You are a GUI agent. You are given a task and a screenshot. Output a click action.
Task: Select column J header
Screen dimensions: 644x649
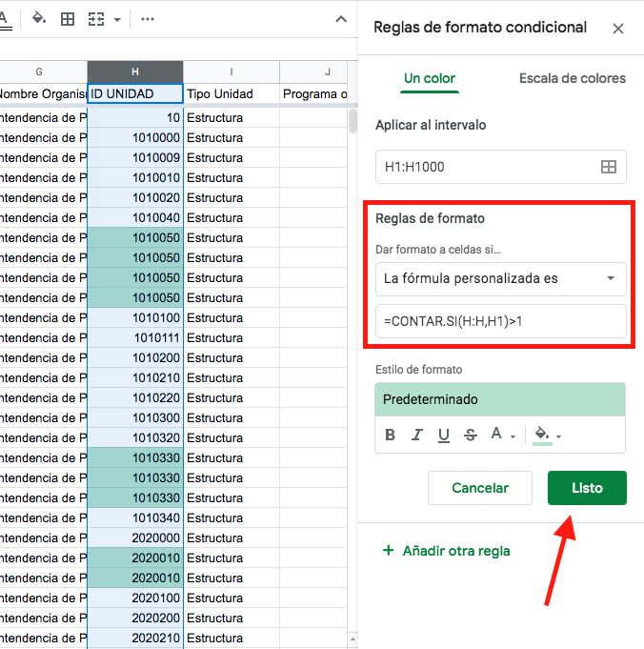313,71
